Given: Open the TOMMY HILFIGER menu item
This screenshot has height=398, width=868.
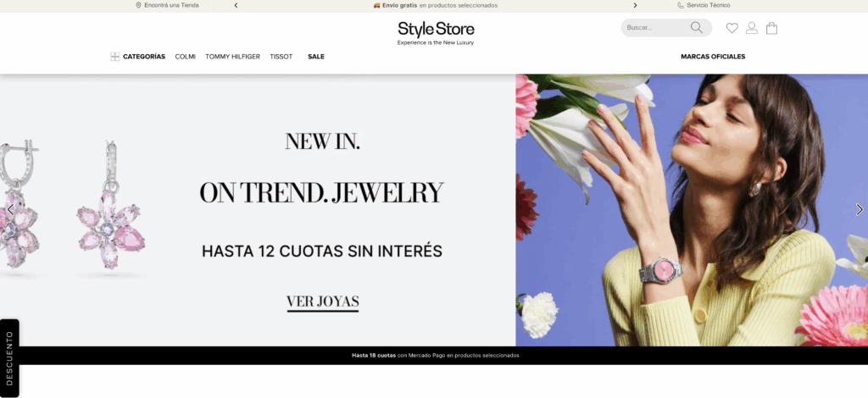Looking at the screenshot, I should pos(232,57).
